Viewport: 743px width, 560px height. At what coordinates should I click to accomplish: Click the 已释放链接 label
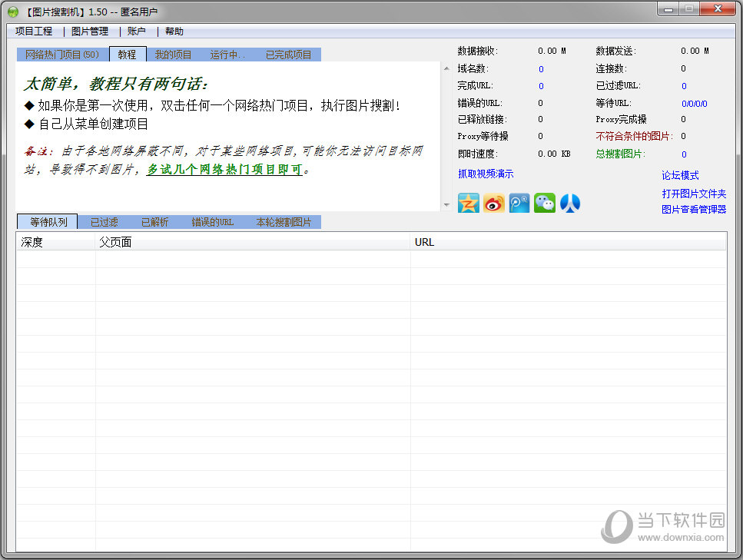pyautogui.click(x=482, y=119)
